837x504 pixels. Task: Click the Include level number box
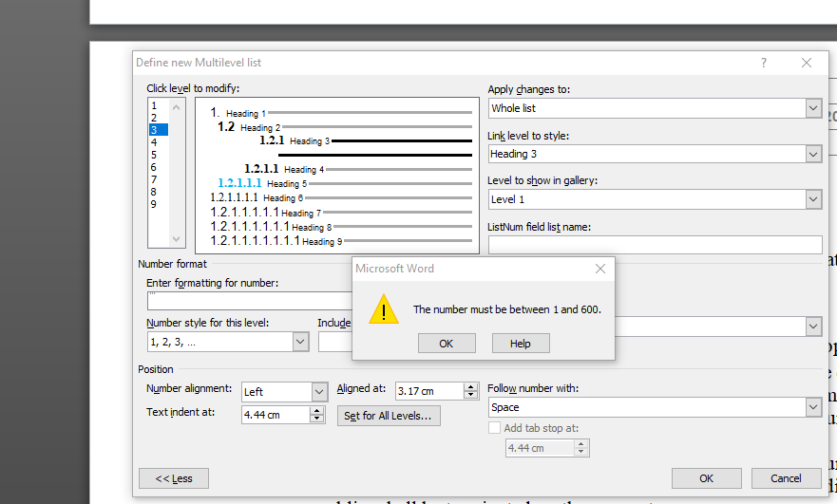(335, 342)
